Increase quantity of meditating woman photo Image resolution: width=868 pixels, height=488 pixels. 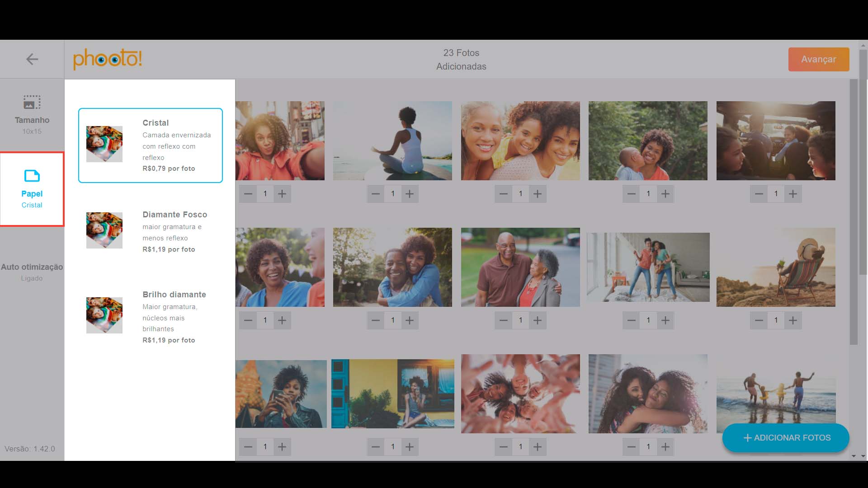point(410,194)
